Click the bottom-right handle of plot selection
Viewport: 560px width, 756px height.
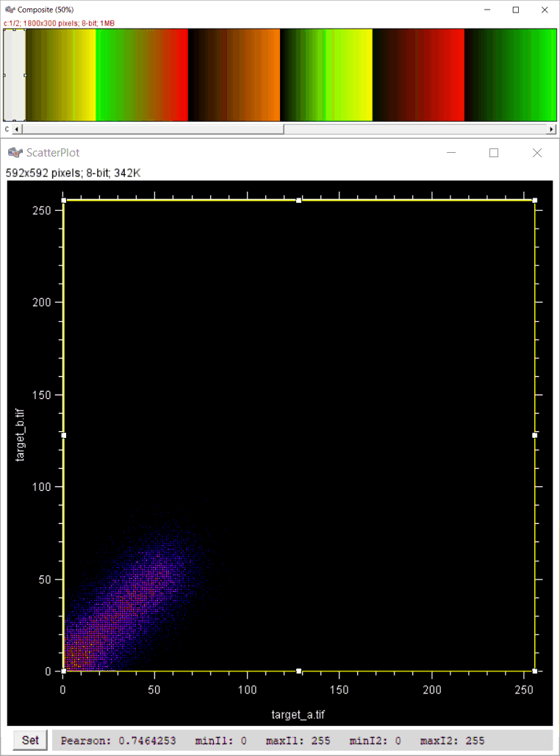(x=534, y=671)
